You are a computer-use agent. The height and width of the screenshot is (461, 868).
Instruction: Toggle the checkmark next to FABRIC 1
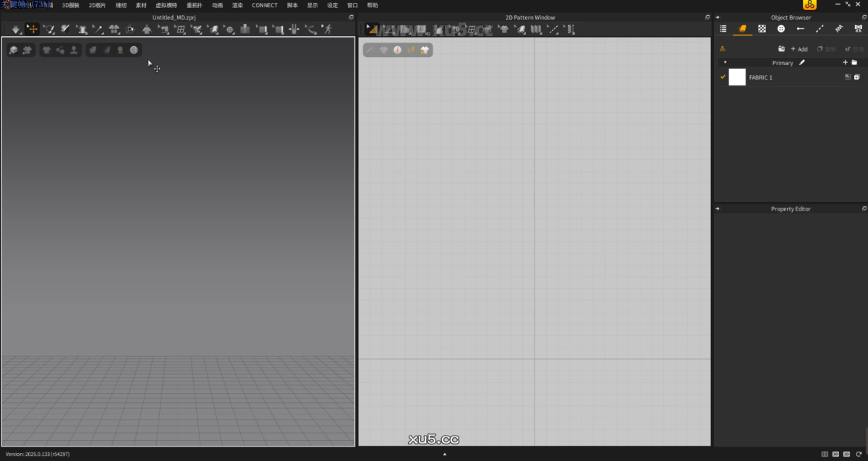coord(723,77)
